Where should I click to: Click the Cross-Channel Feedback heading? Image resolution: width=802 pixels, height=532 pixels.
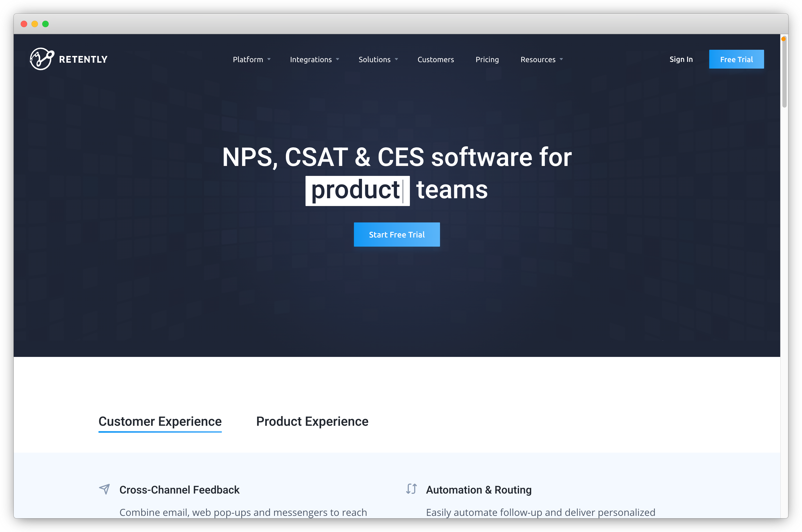click(x=179, y=490)
